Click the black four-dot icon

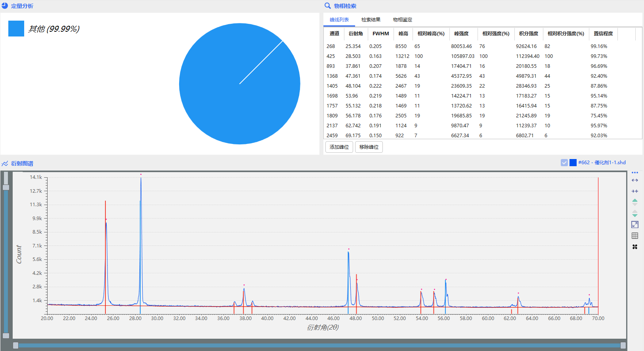[x=635, y=247]
